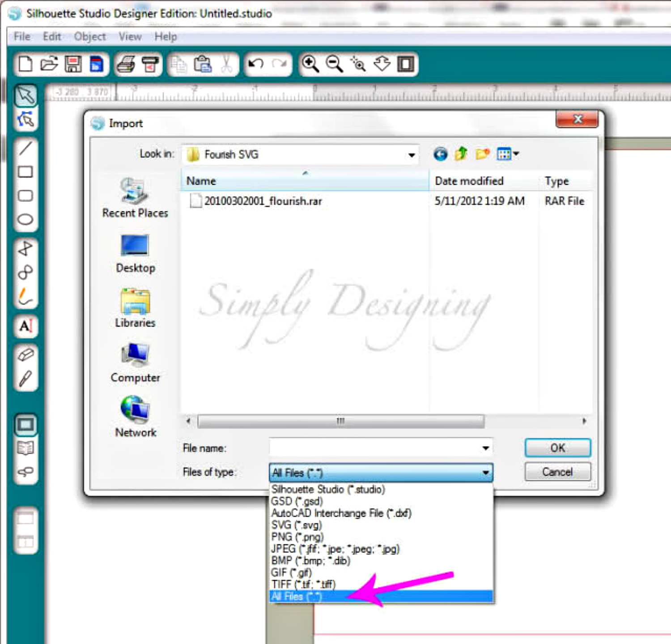Choose GIF (*.gif) file type
Viewport: 671px width, 644px height.
point(381,572)
